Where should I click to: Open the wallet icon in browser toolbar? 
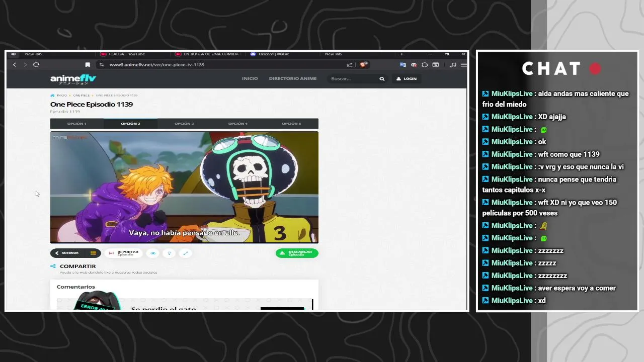pyautogui.click(x=436, y=64)
